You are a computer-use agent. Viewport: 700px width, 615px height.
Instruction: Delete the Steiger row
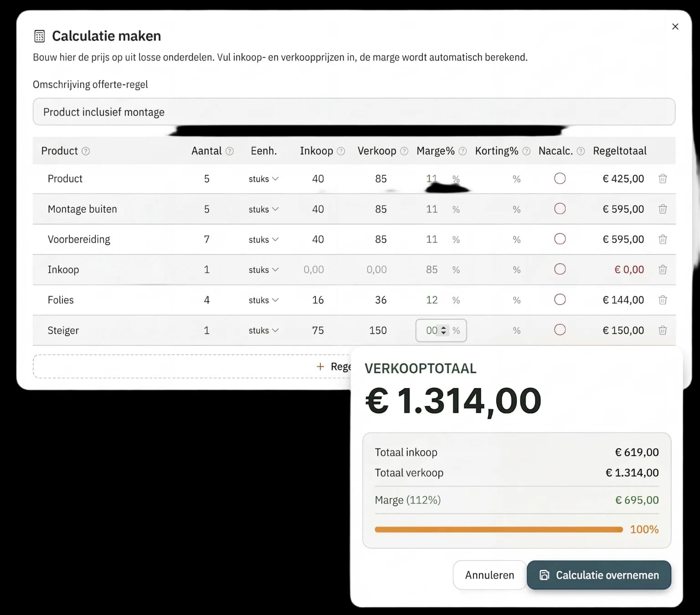pos(663,330)
